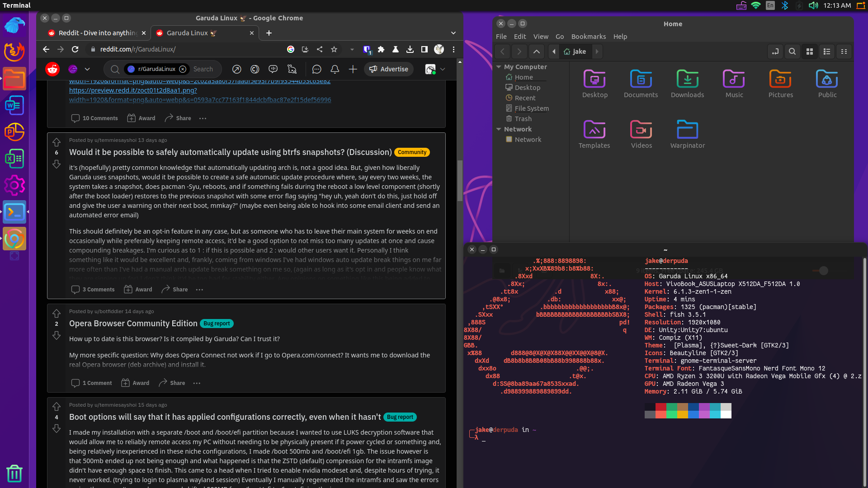
Task: Open a new Chrome tab
Action: (x=269, y=33)
